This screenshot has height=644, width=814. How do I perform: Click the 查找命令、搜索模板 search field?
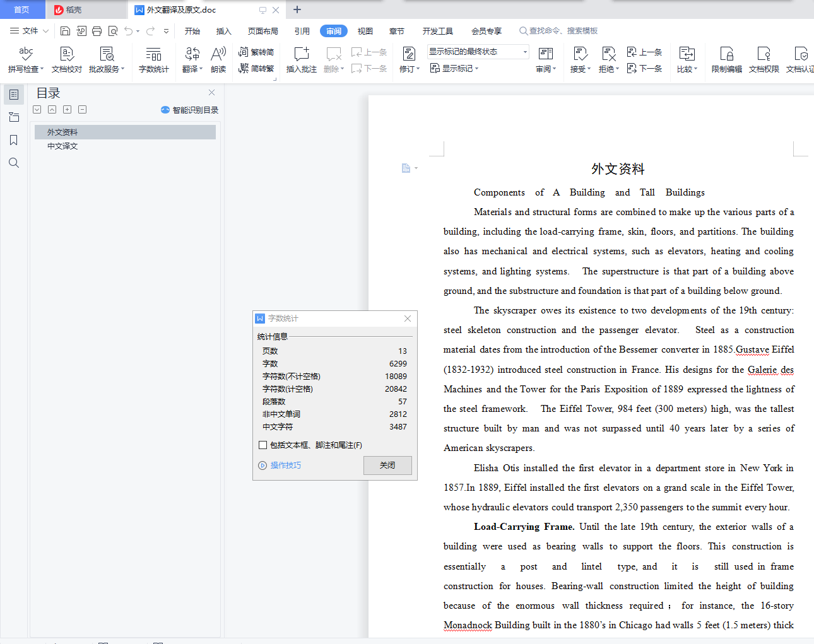559,31
